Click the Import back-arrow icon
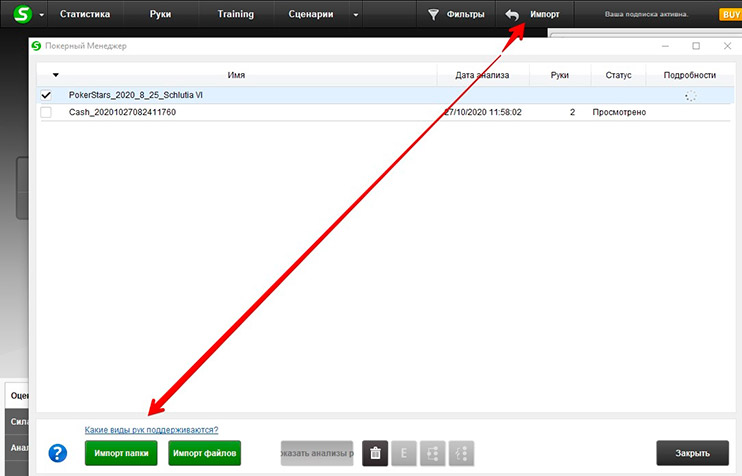The width and height of the screenshot is (742, 476). tap(512, 15)
